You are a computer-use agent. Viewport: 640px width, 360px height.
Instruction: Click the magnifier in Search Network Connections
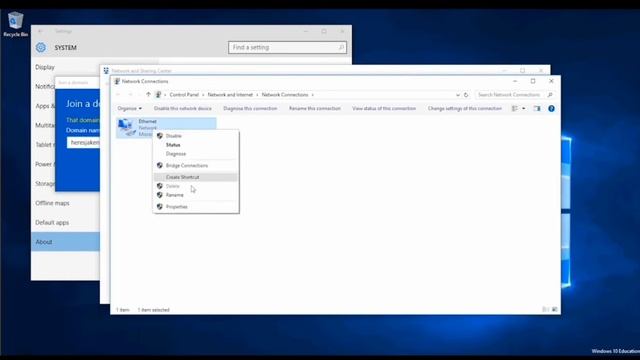pos(550,95)
